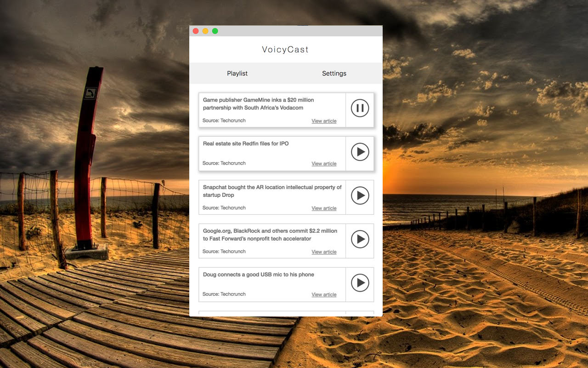Open View article link for Snapchat story

click(x=324, y=208)
